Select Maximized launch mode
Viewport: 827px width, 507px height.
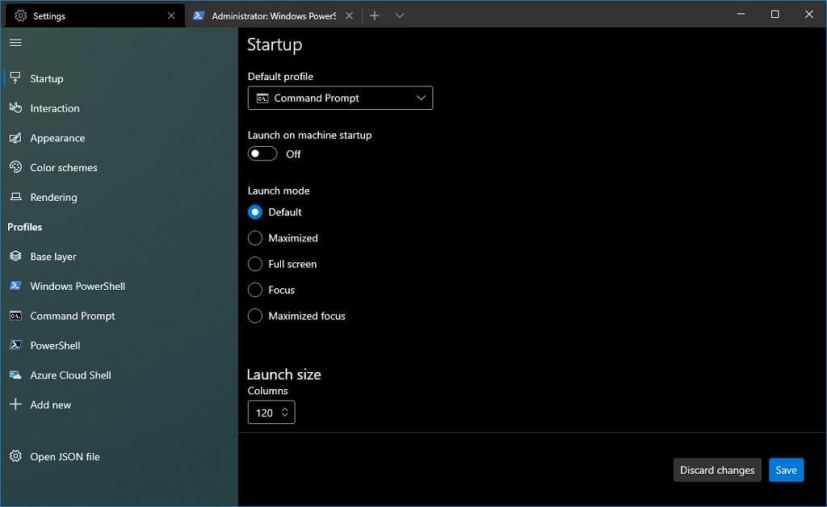255,238
